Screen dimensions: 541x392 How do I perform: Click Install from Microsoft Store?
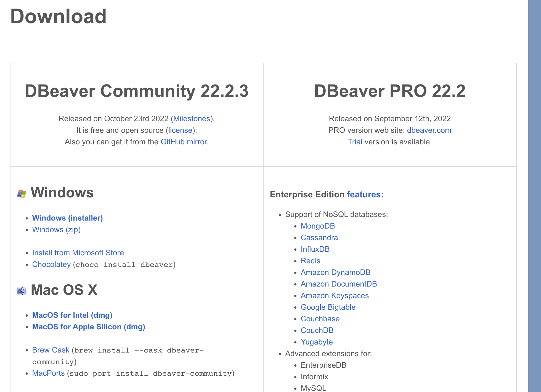[x=78, y=253]
